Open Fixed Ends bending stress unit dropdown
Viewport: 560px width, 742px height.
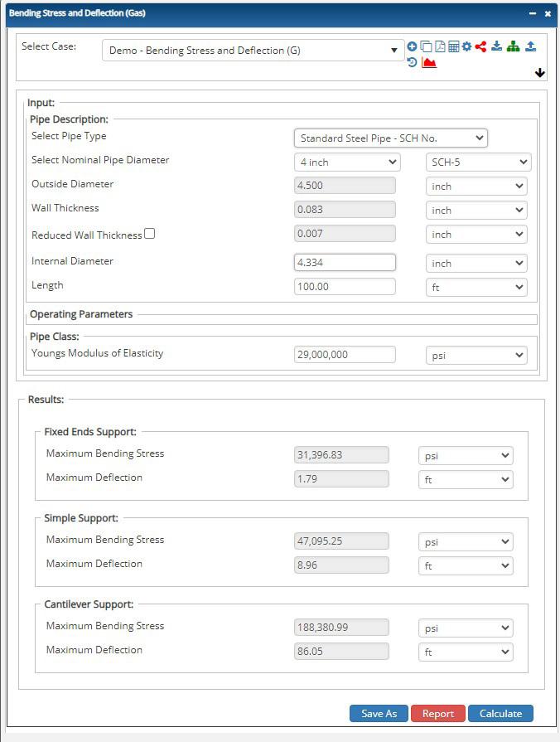click(x=466, y=456)
